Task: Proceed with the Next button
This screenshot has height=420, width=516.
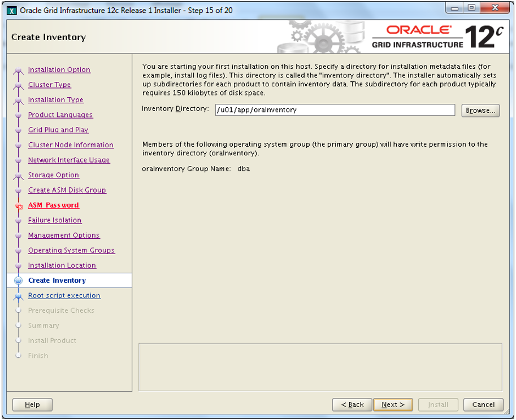Action: pos(393,405)
